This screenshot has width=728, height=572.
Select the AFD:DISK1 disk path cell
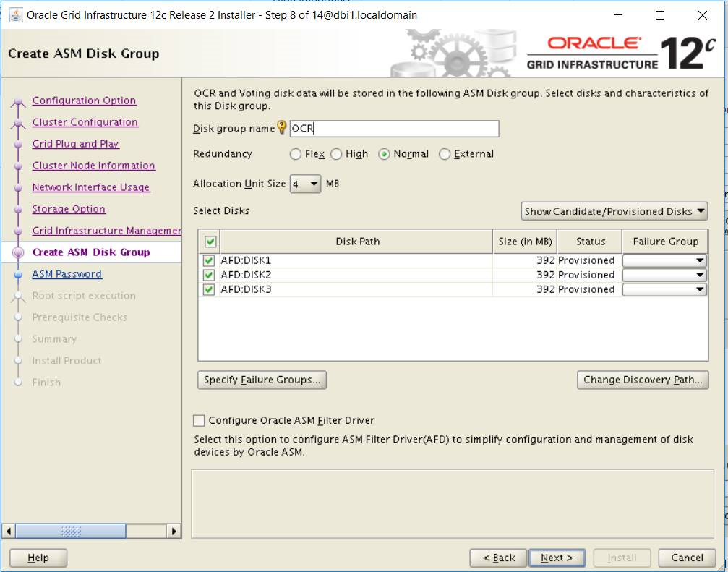tap(356, 260)
